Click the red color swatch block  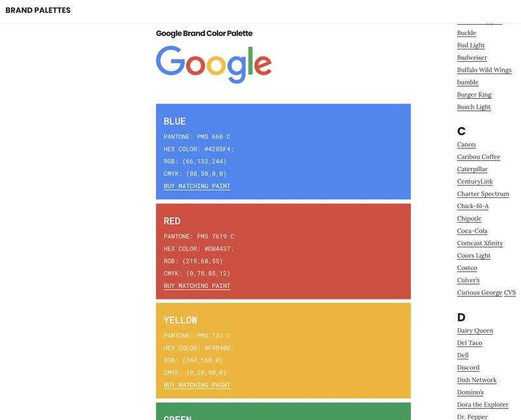point(283,251)
